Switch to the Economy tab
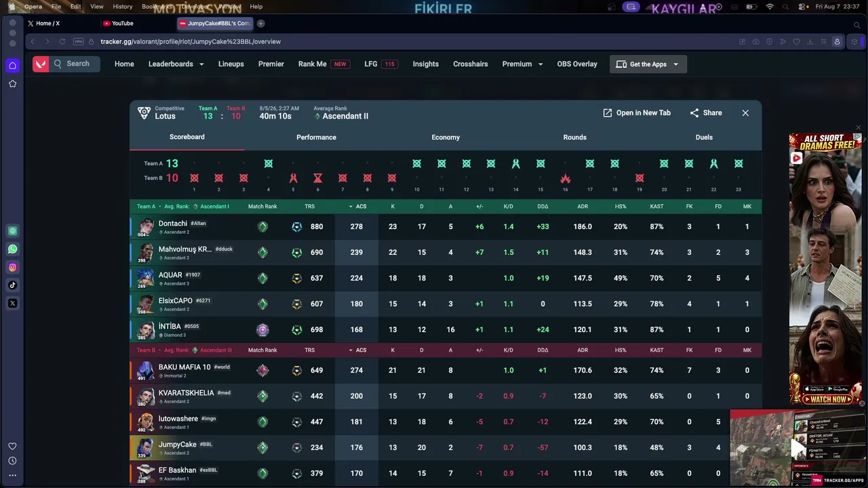Screen dimensions: 868x488 [x=446, y=137]
